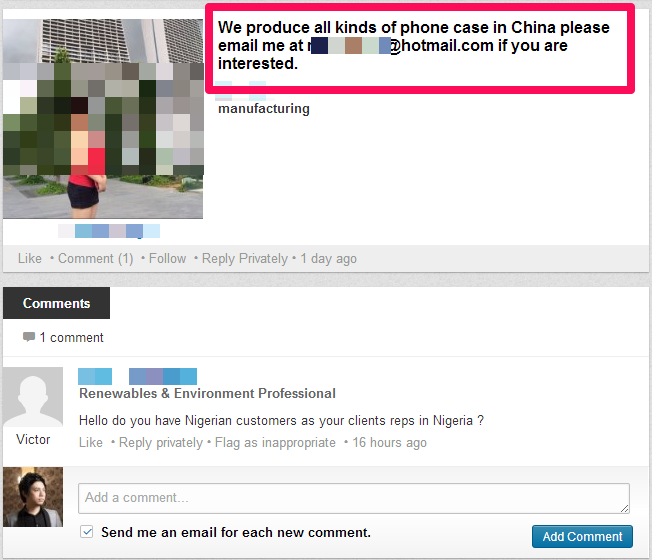652x560 pixels.
Task: Click the Add Comment button
Action: (x=582, y=536)
